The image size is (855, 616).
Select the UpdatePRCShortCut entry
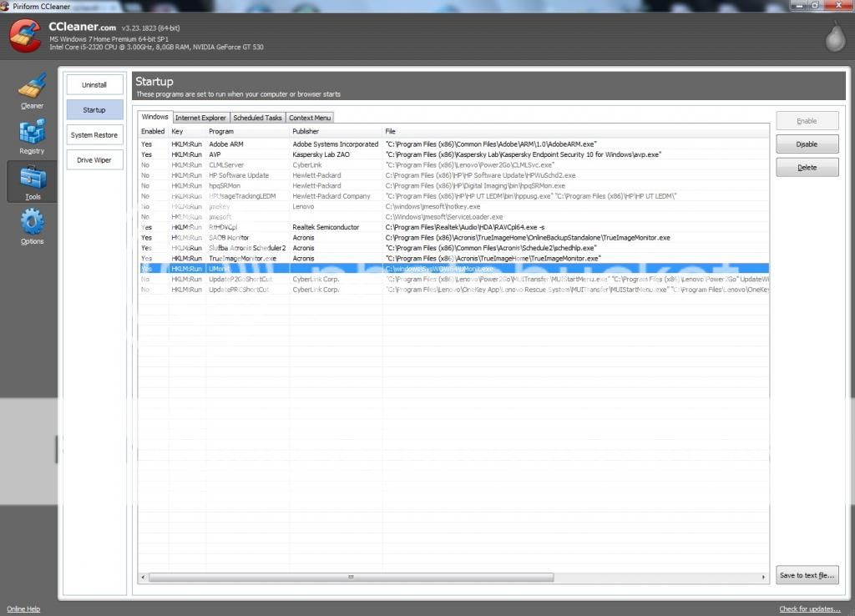pyautogui.click(x=453, y=290)
